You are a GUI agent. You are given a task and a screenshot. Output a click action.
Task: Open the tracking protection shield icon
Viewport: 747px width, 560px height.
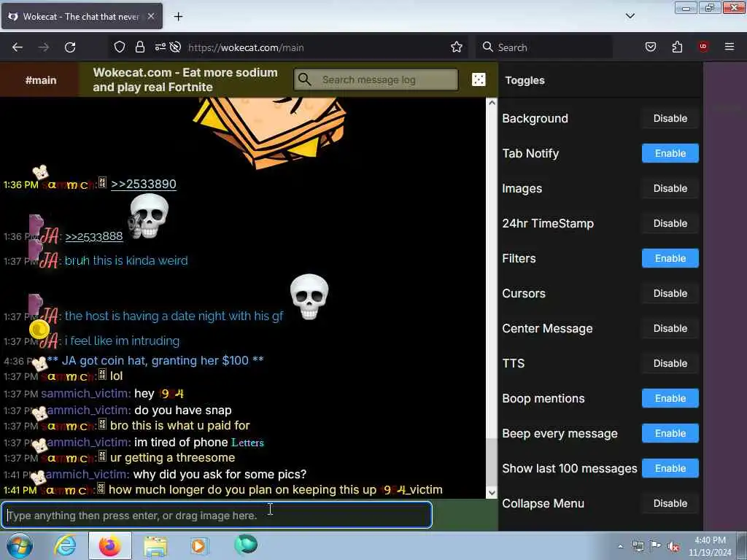coord(120,47)
